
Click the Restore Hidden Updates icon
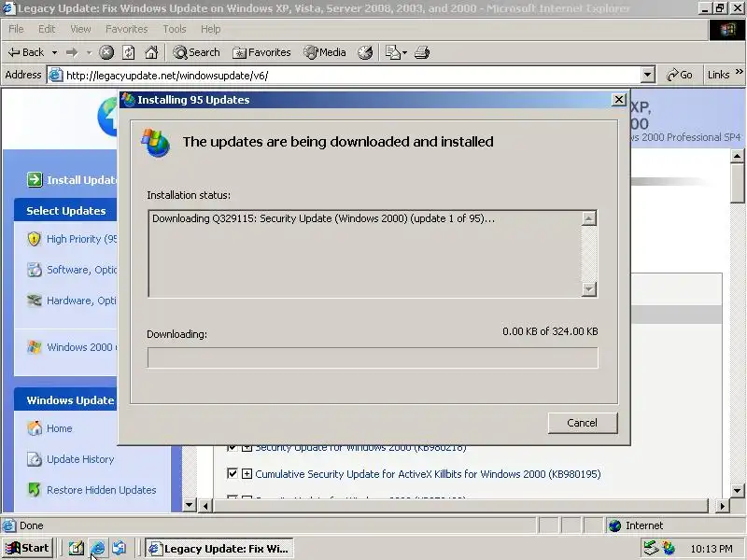pos(35,489)
